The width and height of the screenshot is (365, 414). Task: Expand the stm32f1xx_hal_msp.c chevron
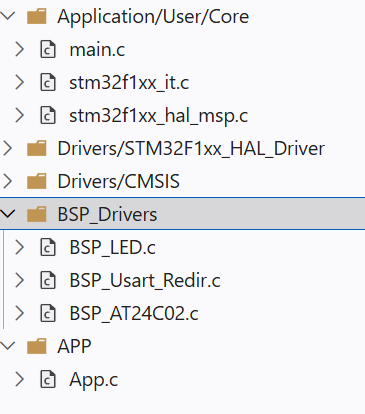(20, 115)
